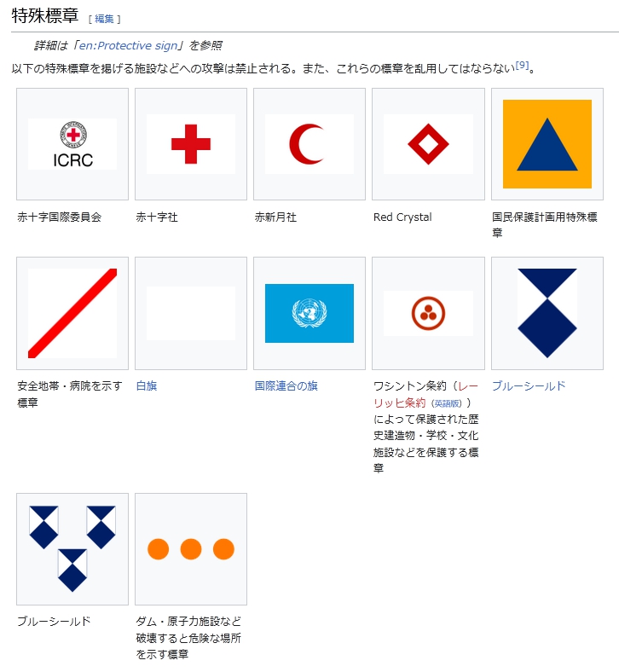The height and width of the screenshot is (672, 619).
Task: Click the red レーリッヒ条約 link
Action: [425, 394]
